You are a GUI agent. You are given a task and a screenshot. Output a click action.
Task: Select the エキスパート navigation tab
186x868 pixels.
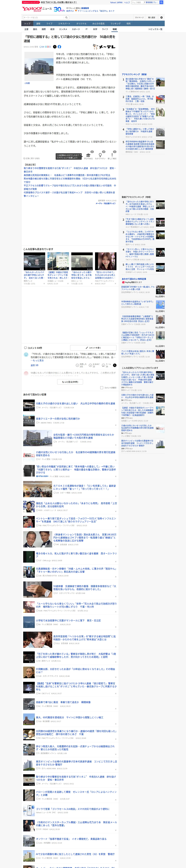click(x=64, y=24)
